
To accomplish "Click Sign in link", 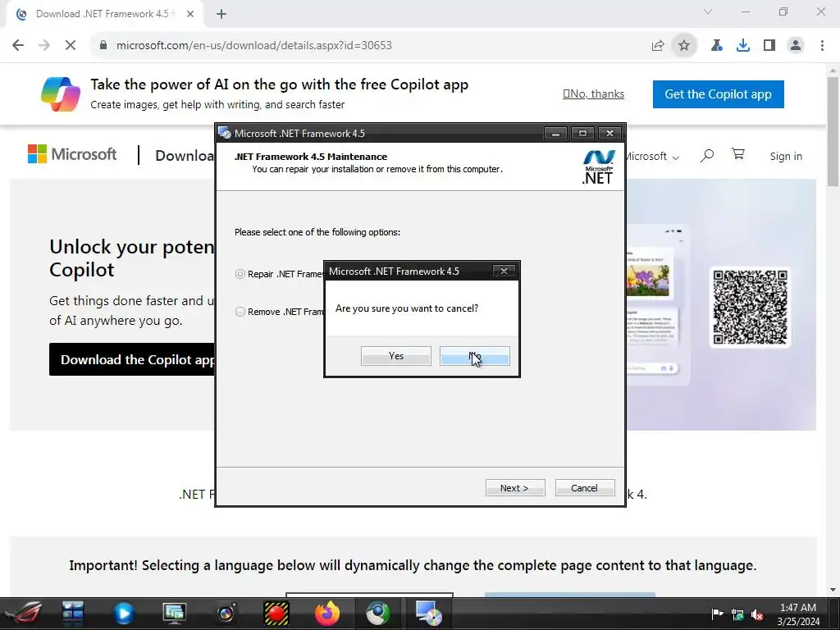I will pyautogui.click(x=786, y=157).
